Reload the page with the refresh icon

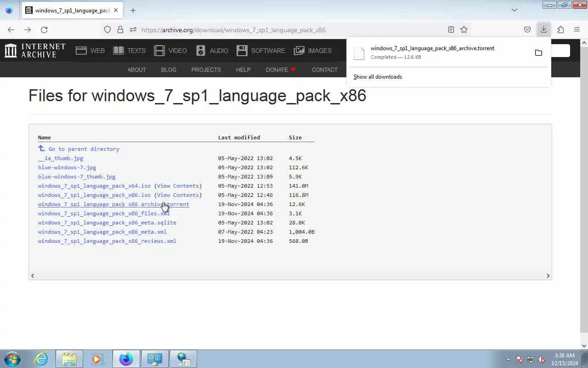click(x=44, y=29)
